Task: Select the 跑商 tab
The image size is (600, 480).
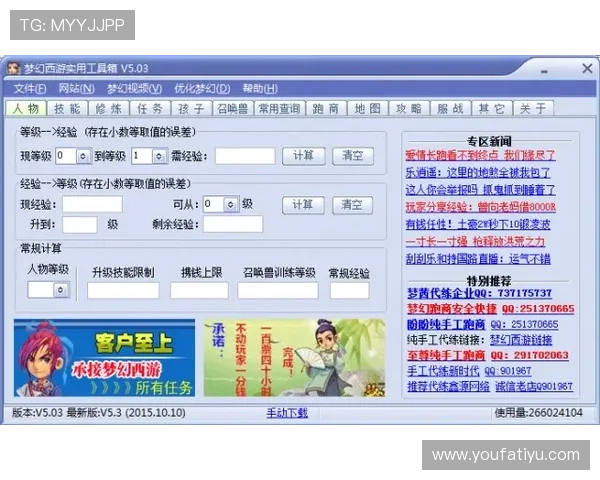Action: click(325, 108)
